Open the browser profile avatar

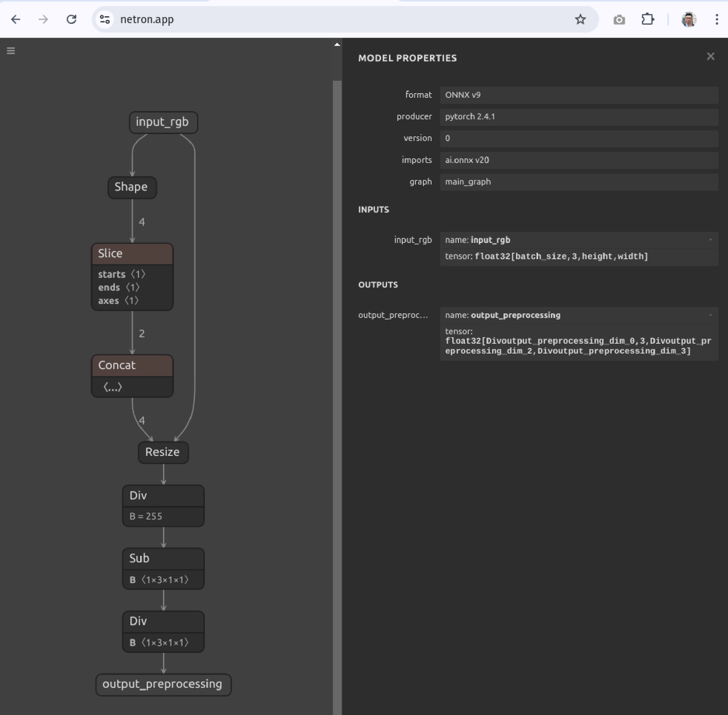pyautogui.click(x=689, y=20)
